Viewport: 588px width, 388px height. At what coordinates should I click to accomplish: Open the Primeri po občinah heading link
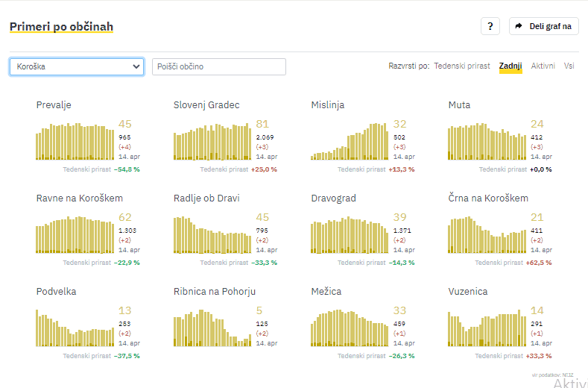(61, 27)
